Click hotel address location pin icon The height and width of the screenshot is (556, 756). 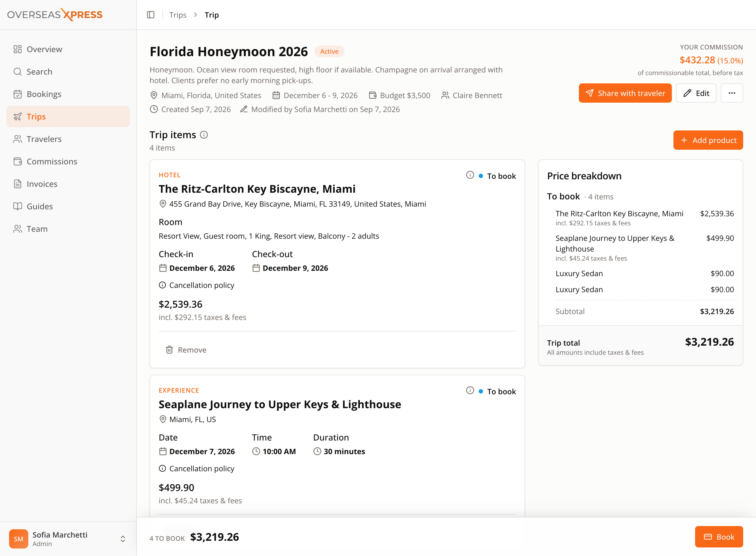(163, 204)
